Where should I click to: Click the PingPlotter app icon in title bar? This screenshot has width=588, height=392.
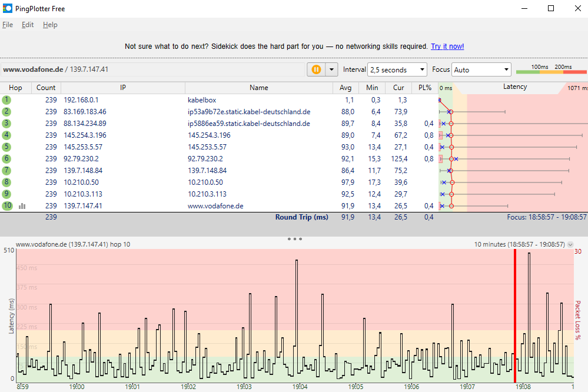pos(7,8)
